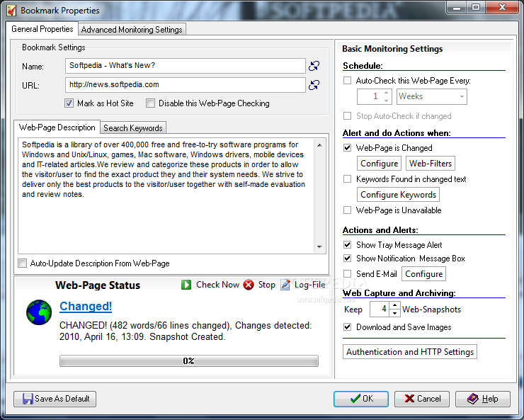This screenshot has height=420, width=524.
Task: Click the globe status icon
Action: click(x=39, y=312)
